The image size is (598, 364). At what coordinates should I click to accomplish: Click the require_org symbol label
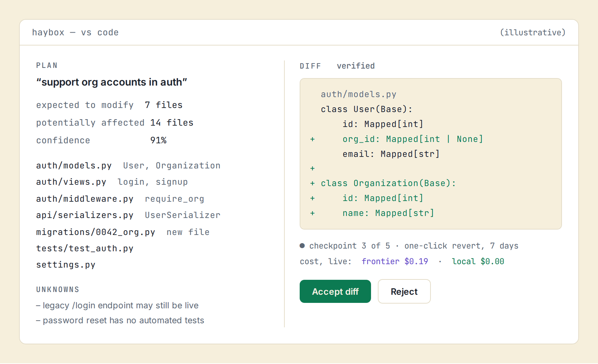(174, 199)
